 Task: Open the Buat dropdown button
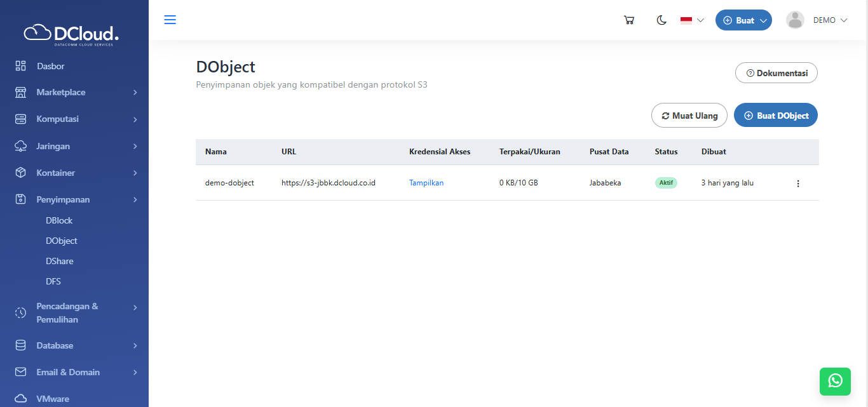[x=743, y=20]
